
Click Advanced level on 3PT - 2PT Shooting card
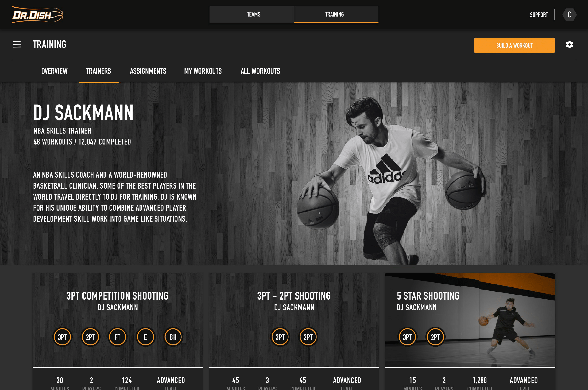tap(347, 380)
